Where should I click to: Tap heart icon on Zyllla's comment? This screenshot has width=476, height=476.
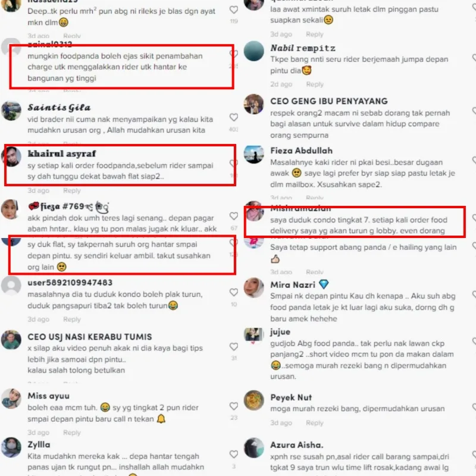pos(233,455)
